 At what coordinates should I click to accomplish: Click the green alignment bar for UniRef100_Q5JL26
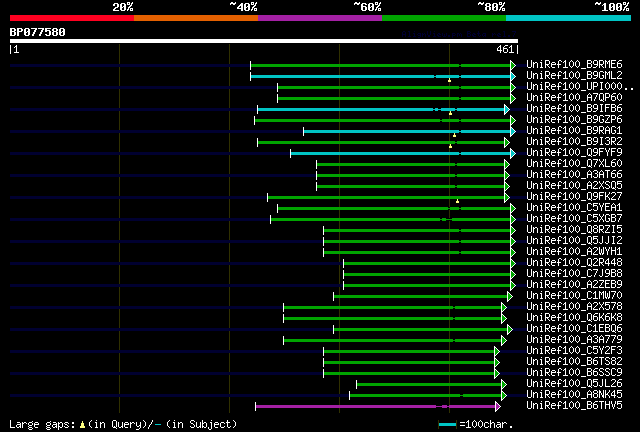(429, 384)
